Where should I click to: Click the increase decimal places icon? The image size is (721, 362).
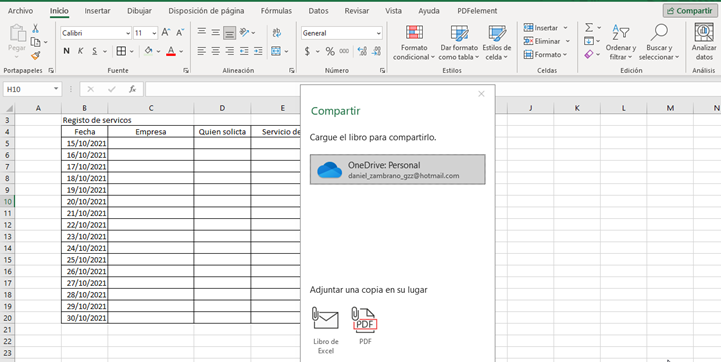362,52
